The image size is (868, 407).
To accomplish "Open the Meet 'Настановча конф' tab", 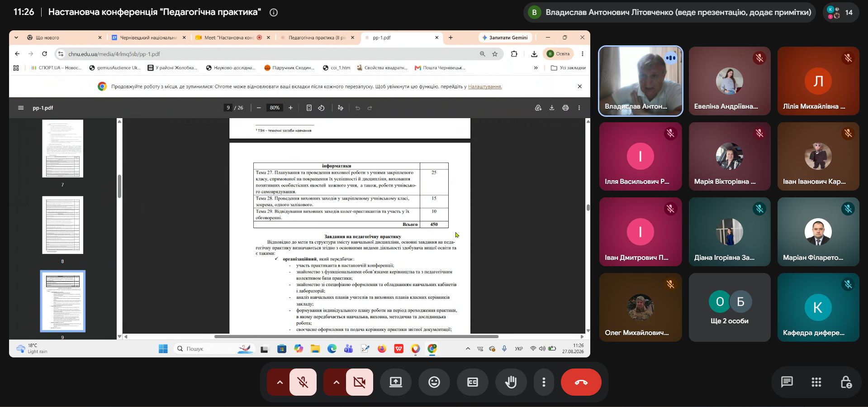I will (x=232, y=38).
